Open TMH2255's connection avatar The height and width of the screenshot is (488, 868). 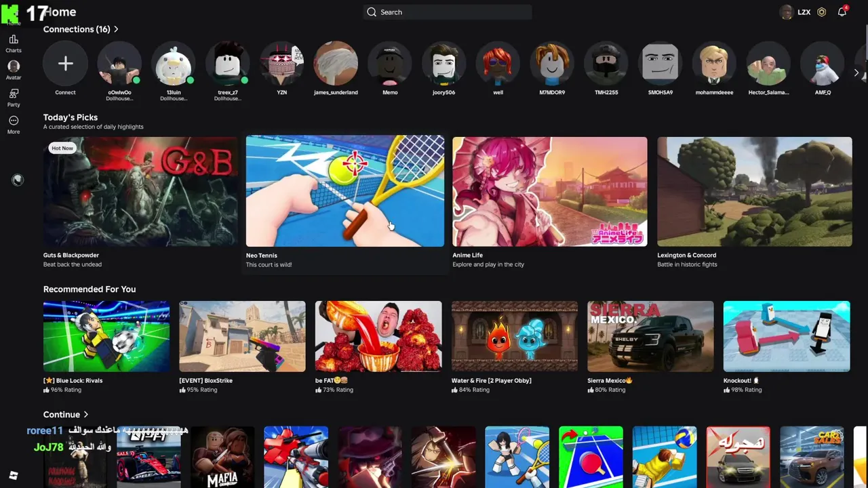[606, 64]
